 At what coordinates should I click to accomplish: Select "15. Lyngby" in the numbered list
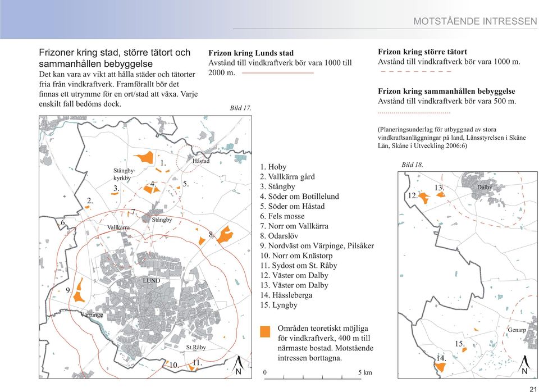click(279, 305)
